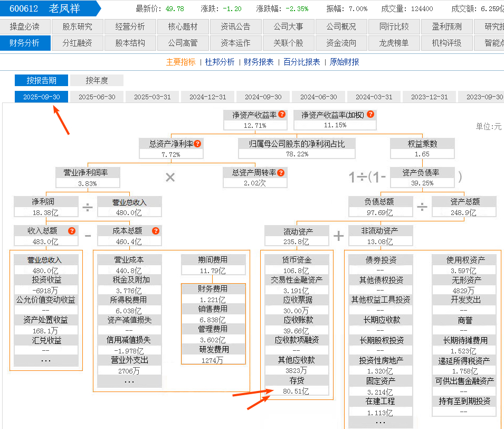Open 经营分析 tab
The width and height of the screenshot is (504, 429).
pyautogui.click(x=130, y=27)
